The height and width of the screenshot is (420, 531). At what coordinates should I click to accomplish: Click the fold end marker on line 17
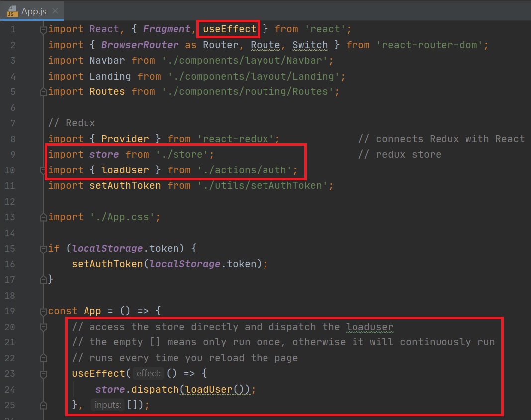tap(44, 280)
